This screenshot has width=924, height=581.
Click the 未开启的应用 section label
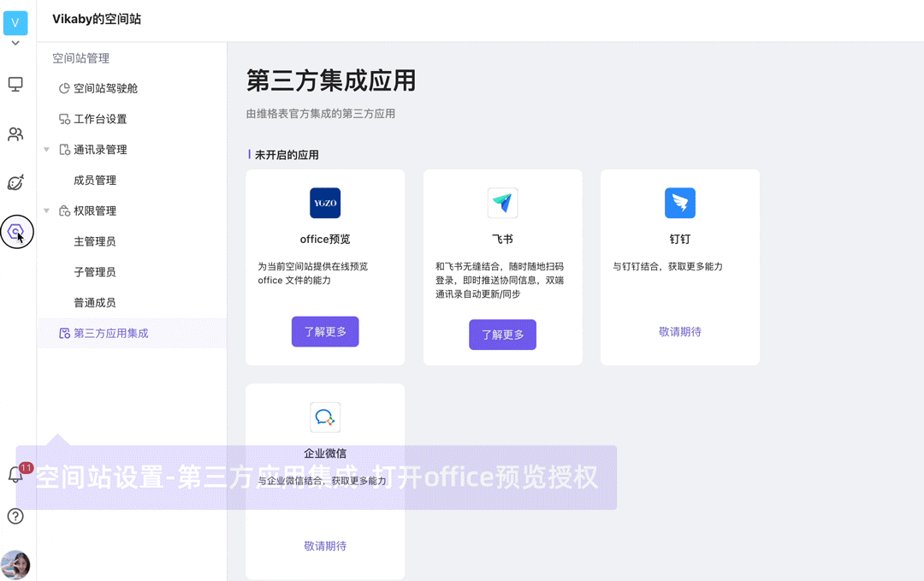pyautogui.click(x=287, y=155)
